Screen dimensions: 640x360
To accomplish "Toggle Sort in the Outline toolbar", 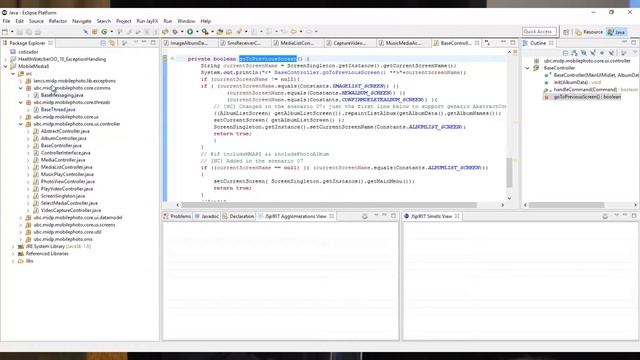I will [x=574, y=53].
